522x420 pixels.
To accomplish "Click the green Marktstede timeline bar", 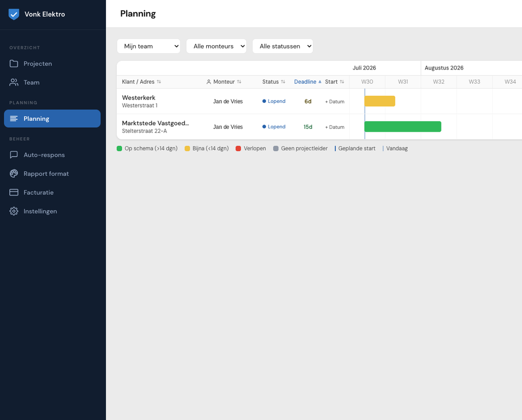I will (x=403, y=127).
